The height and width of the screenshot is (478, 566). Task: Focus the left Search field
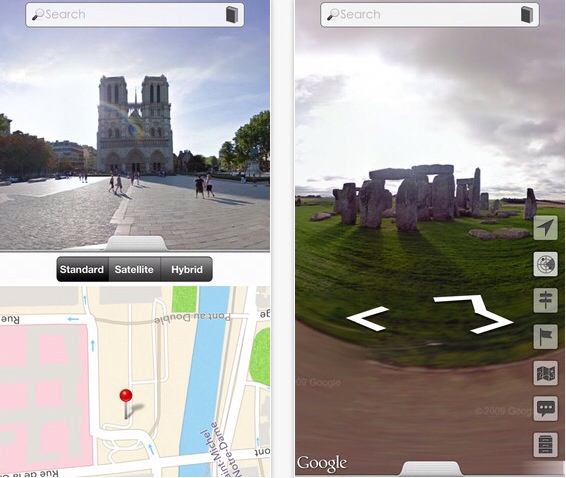pos(135,15)
